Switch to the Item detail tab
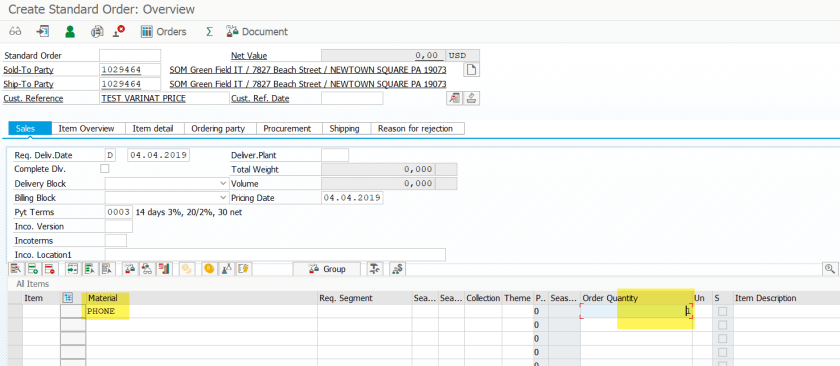The image size is (840, 366). pos(153,129)
